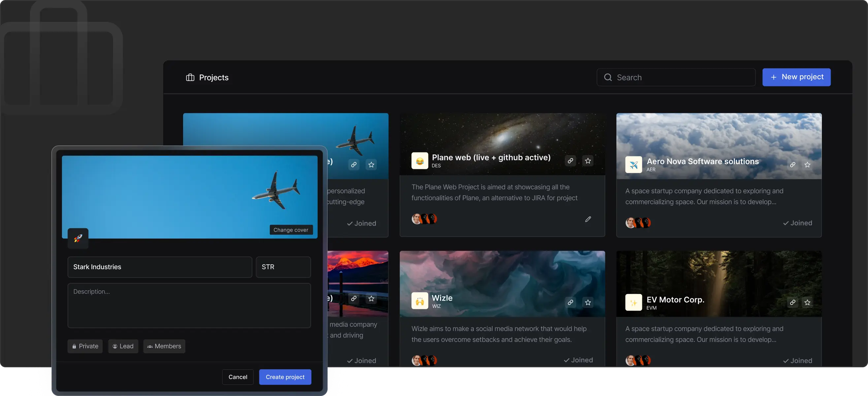Copy link of the Wizle project
The width and height of the screenshot is (868, 396).
570,302
